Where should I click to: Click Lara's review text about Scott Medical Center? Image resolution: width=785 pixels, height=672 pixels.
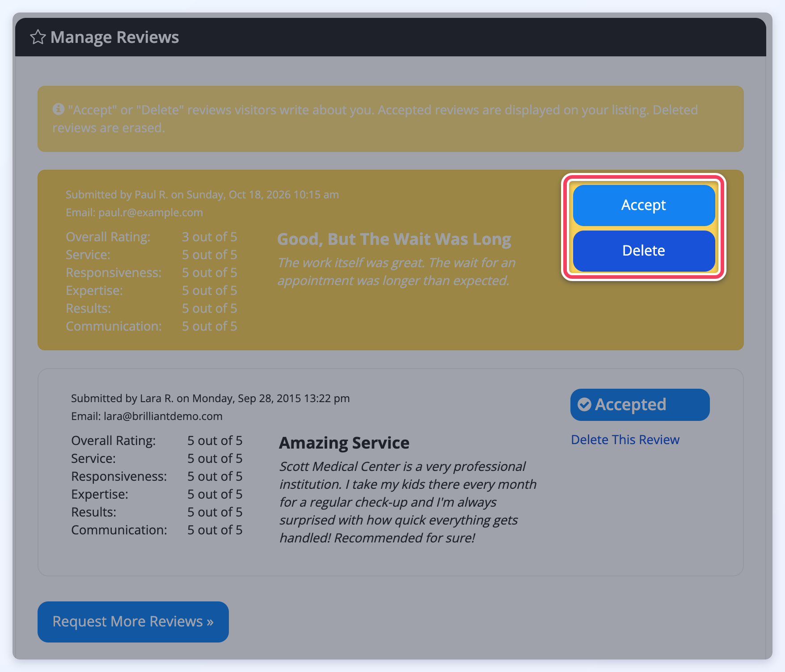point(408,502)
